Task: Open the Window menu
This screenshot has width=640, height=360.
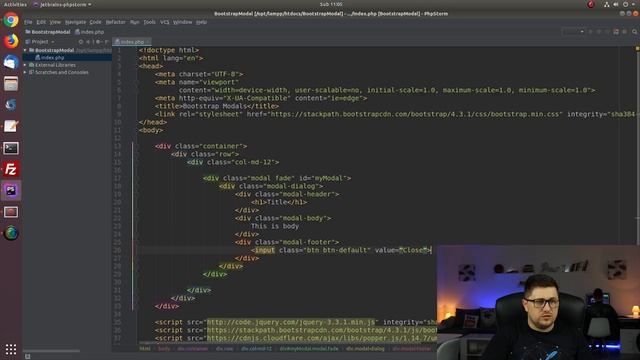Action: coord(182,22)
